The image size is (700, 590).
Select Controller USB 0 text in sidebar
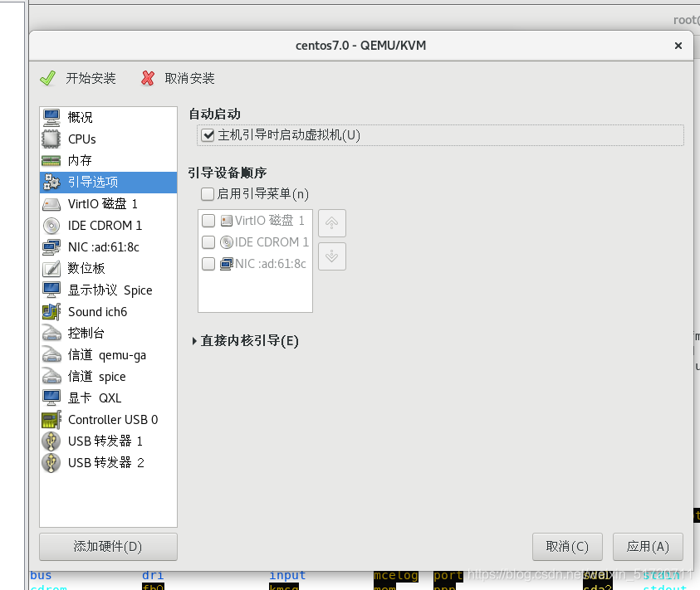[113, 420]
